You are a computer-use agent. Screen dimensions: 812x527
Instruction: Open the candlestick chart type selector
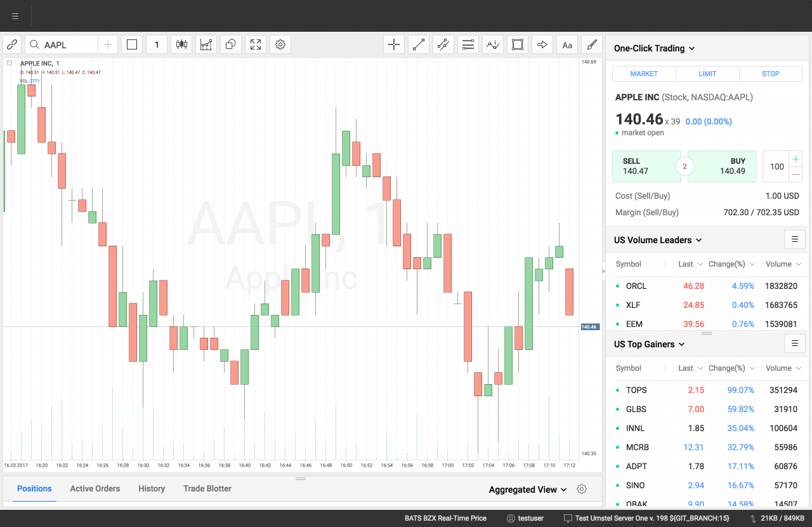pos(181,44)
